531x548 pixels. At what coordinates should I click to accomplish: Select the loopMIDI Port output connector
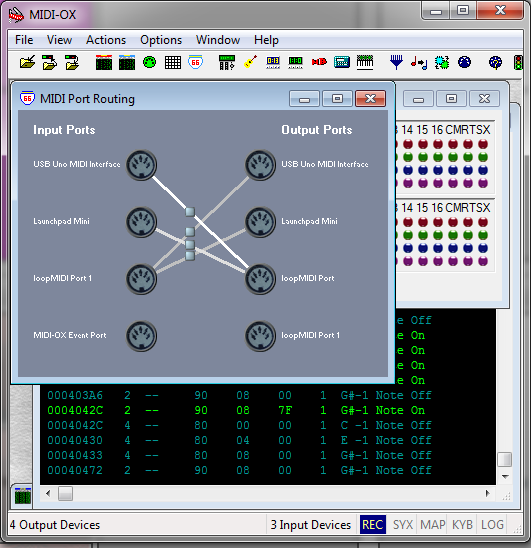pyautogui.click(x=260, y=279)
